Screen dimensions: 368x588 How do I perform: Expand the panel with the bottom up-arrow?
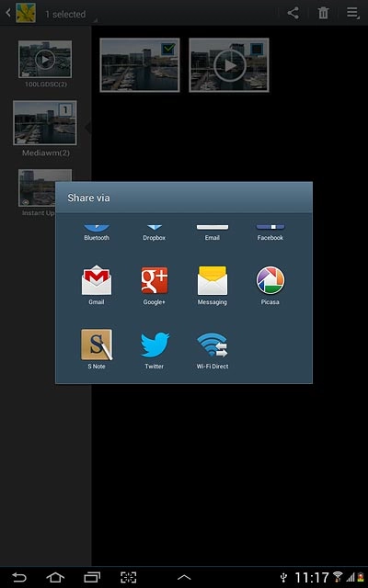tap(184, 578)
